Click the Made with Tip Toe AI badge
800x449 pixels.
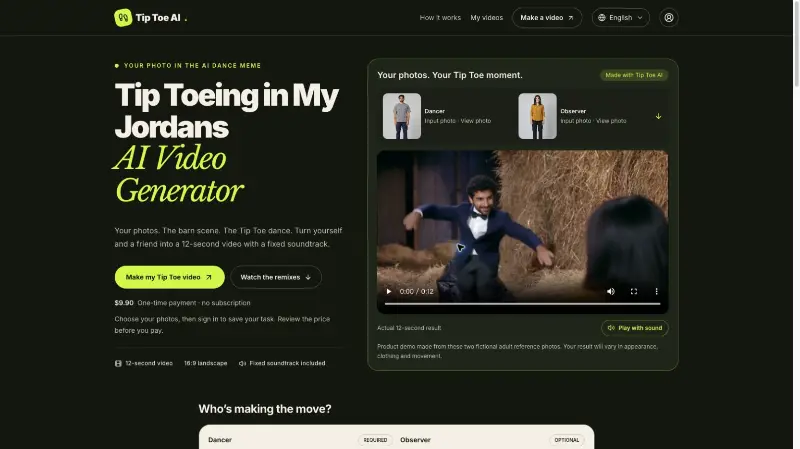point(634,75)
